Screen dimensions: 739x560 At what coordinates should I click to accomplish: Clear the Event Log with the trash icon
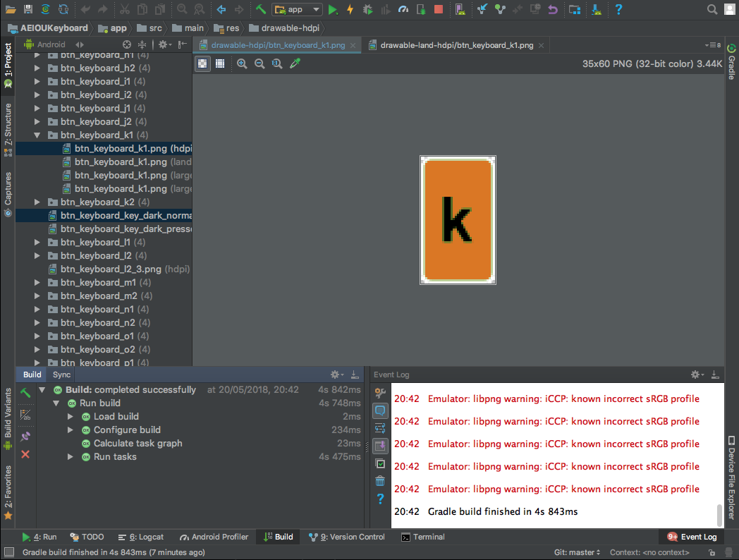pos(380,481)
